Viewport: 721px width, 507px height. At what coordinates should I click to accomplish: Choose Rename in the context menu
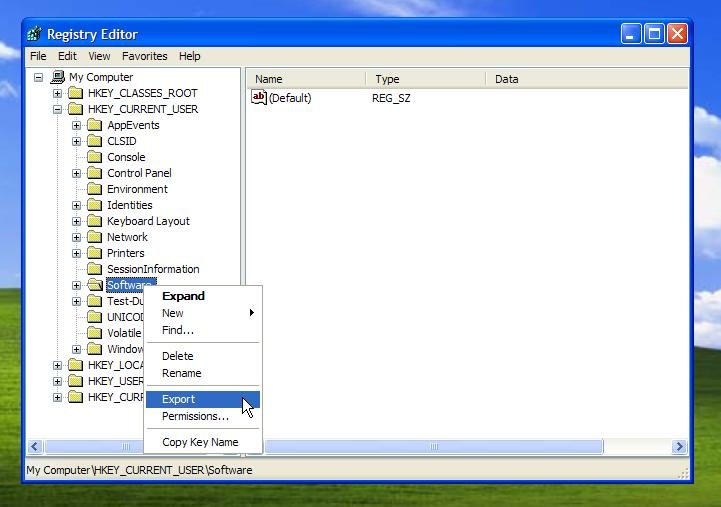pos(203,373)
